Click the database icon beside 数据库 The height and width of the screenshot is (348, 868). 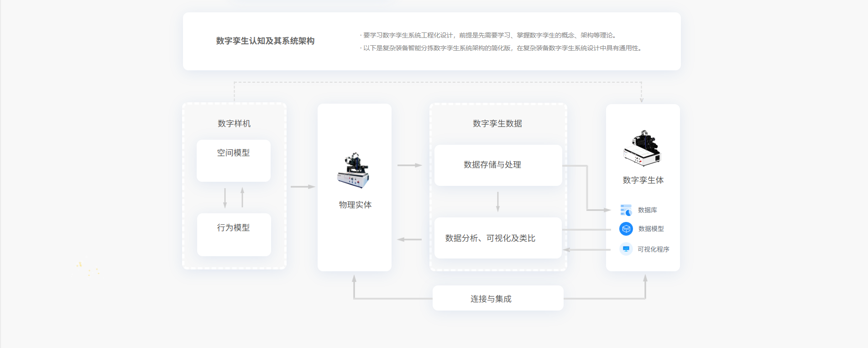tap(626, 210)
